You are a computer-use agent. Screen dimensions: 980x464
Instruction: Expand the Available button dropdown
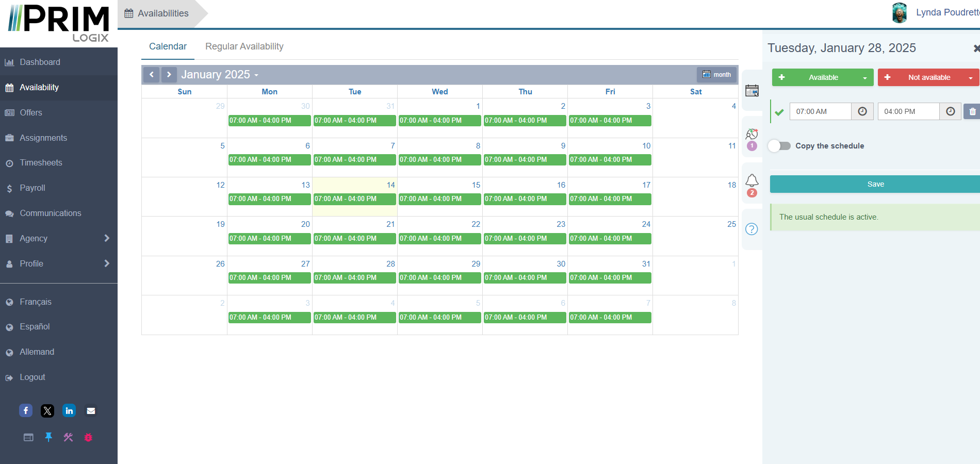(x=865, y=78)
